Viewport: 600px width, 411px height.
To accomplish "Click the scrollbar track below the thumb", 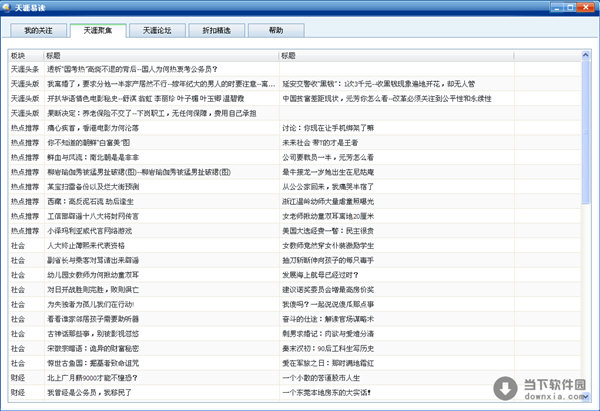I will pos(585,298).
